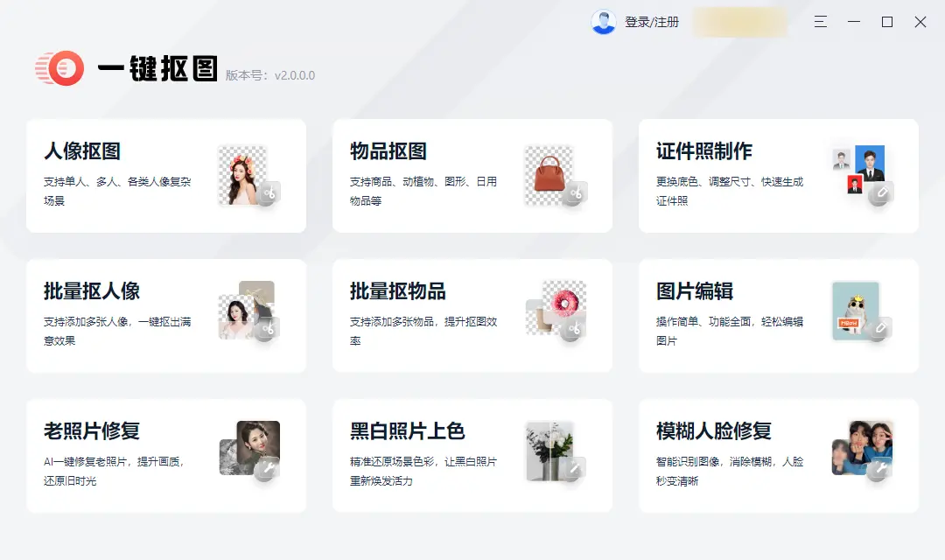Open the 证件照制作 ID photo card
Screen dimensions: 945x560
click(x=779, y=175)
